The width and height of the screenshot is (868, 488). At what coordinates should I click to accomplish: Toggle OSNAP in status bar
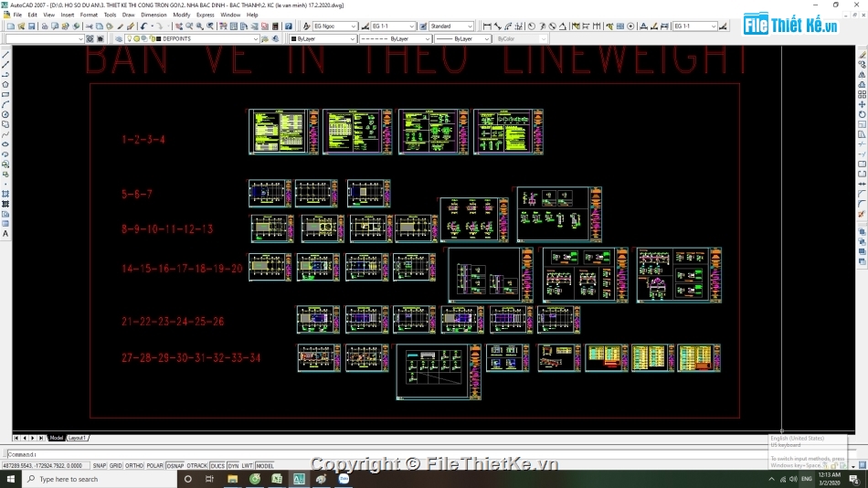(175, 466)
